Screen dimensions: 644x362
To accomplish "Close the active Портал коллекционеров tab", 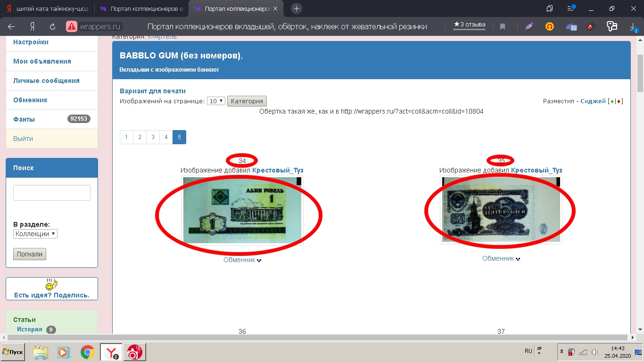I will 276,9.
